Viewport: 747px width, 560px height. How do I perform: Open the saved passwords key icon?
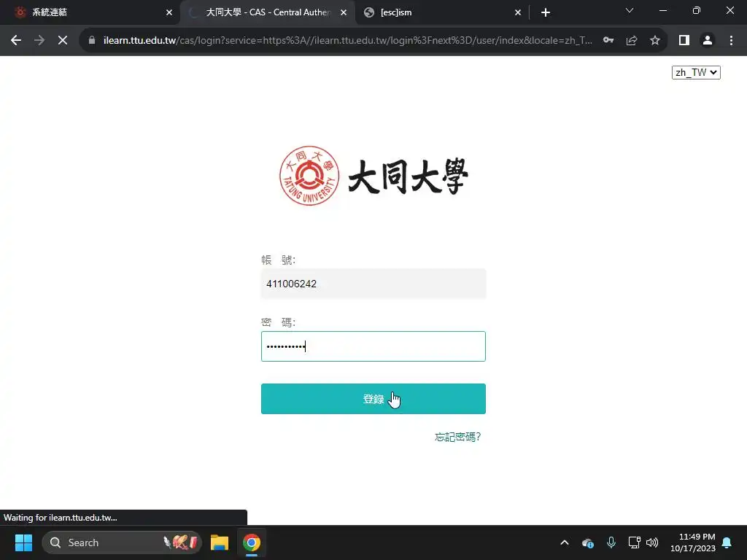click(608, 41)
